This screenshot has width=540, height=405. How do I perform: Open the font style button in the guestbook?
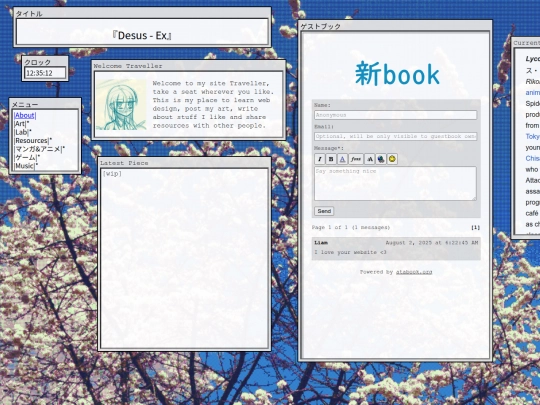pos(356,159)
